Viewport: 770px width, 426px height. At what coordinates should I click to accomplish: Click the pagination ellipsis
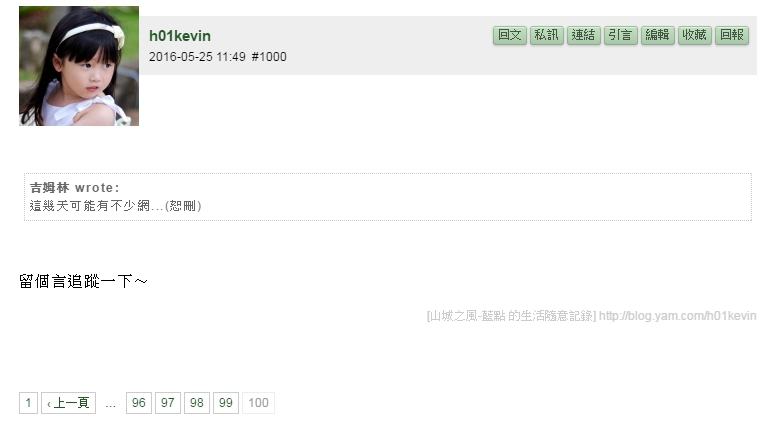[x=110, y=404]
